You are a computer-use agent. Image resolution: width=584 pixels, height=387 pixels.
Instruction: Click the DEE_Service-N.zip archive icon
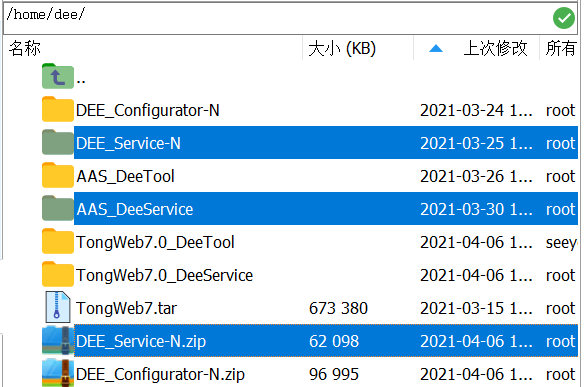click(58, 340)
